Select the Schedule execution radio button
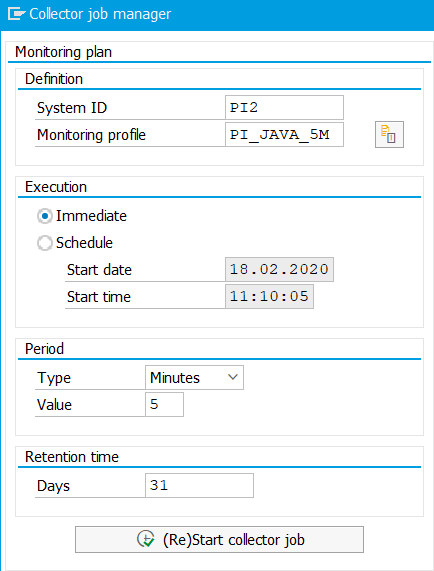 tap(45, 243)
